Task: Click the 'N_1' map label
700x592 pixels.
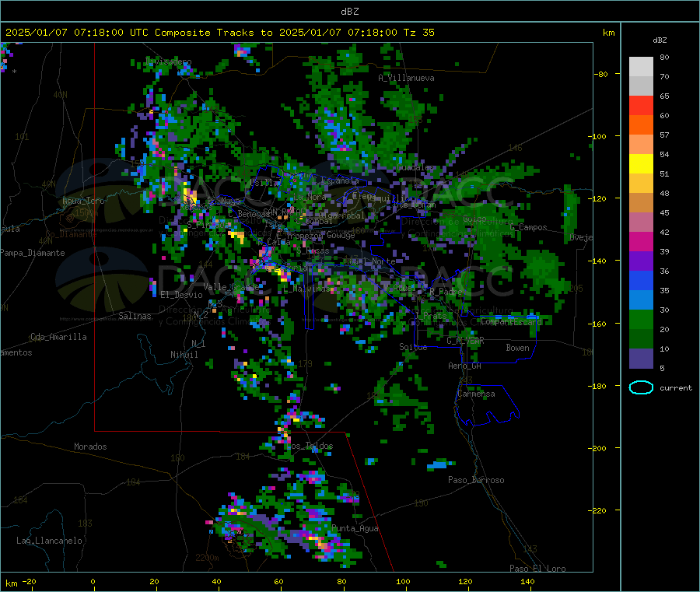Action: (198, 343)
